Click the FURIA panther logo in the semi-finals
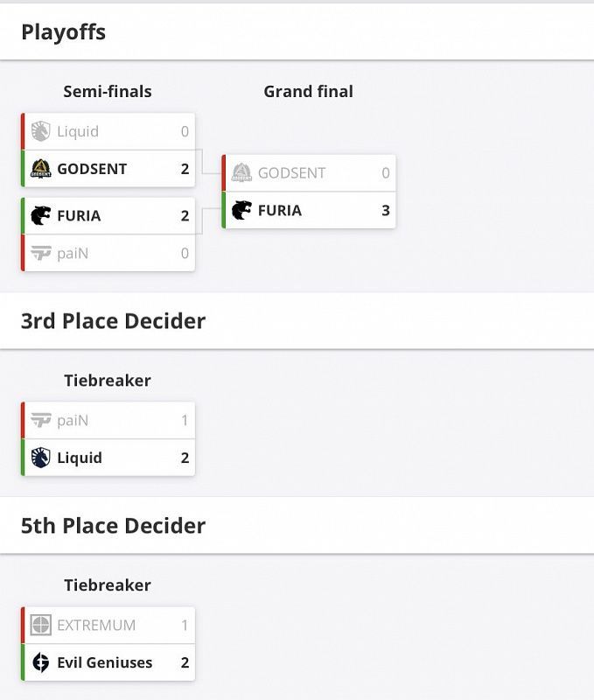 tap(40, 216)
